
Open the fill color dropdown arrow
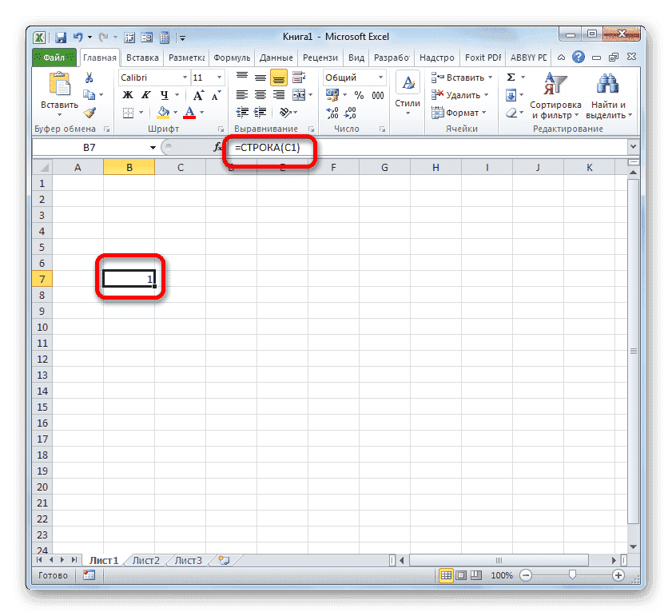point(174,113)
